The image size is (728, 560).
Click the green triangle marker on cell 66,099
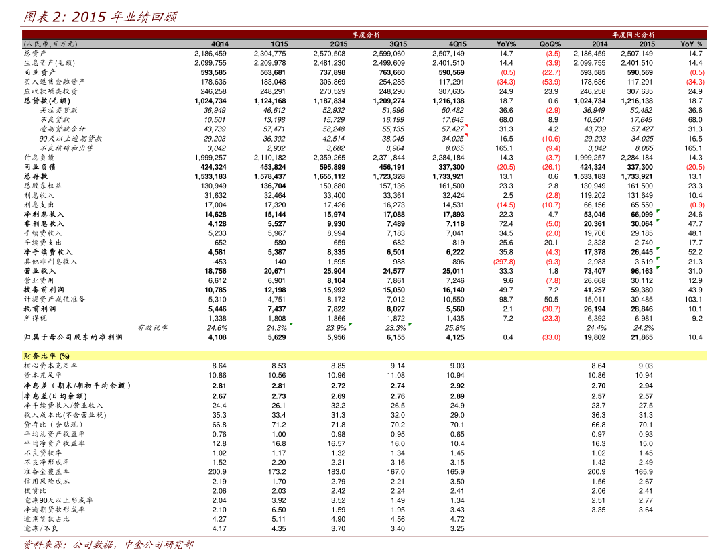(x=658, y=211)
